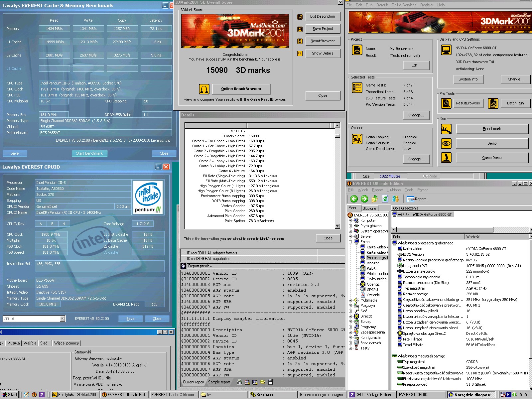This screenshot has width=532, height=399.
Task: Click the Batch Run icon in Pro Tools
Action: point(493,103)
